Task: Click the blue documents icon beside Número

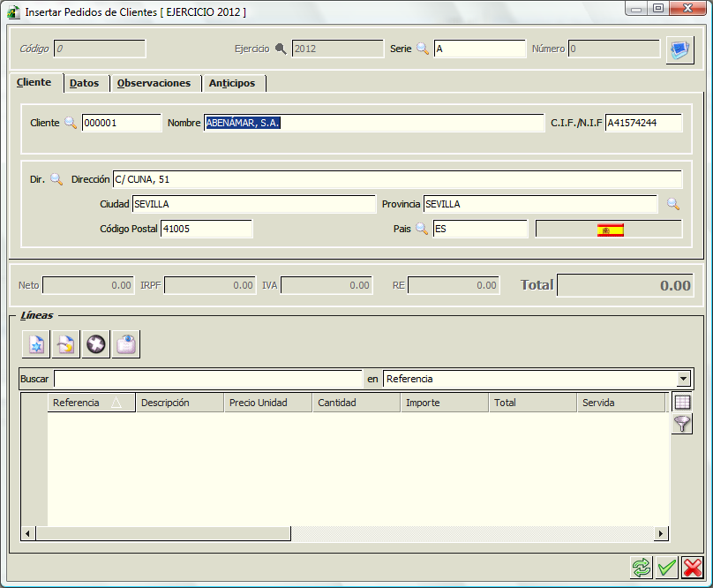Action: point(679,50)
